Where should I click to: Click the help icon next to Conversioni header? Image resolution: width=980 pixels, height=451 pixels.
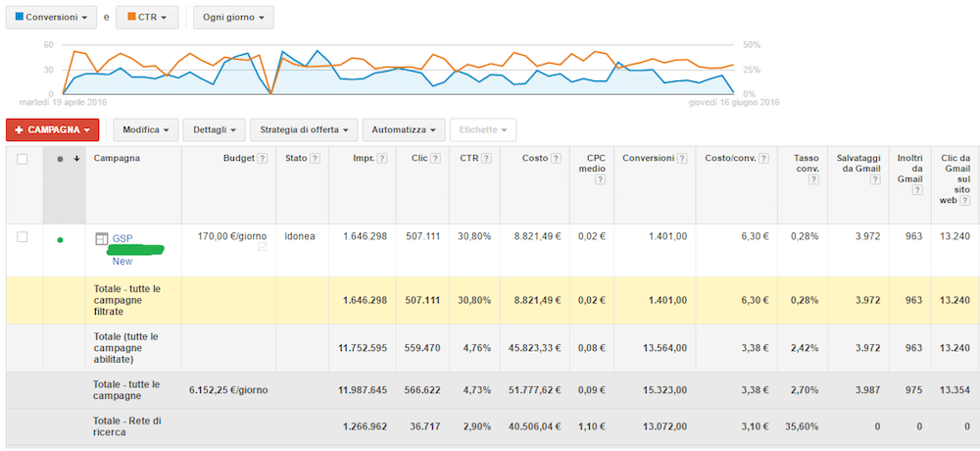pyautogui.click(x=682, y=158)
